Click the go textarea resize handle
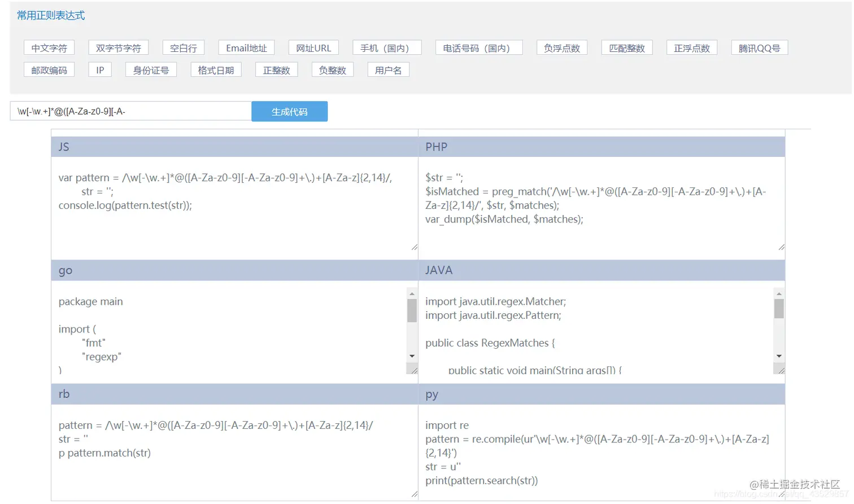 point(415,370)
